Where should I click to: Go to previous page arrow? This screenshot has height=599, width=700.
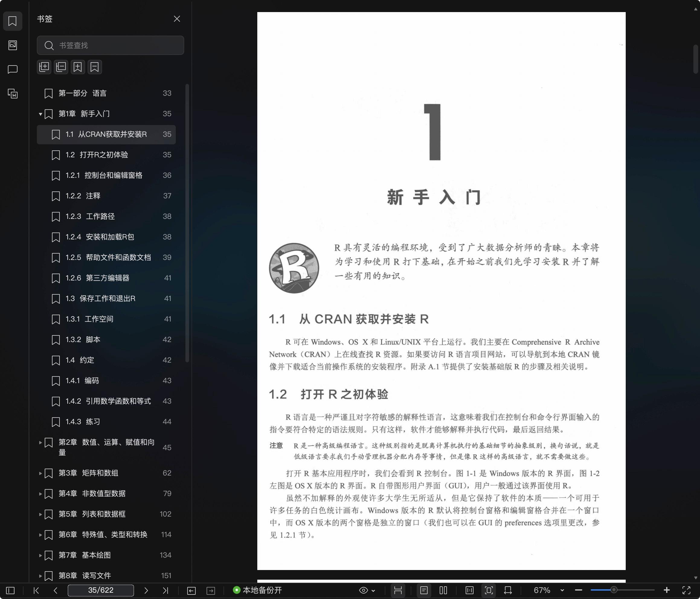tap(55, 590)
